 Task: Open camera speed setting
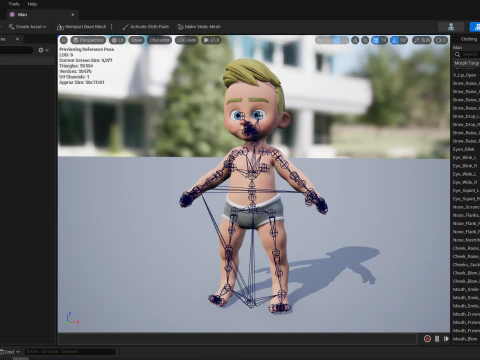[441, 40]
